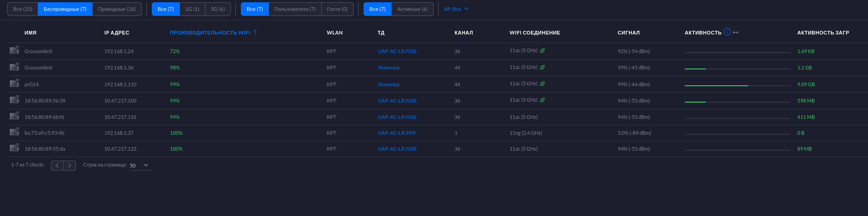Select the 2G (1) band filter

coord(192,9)
